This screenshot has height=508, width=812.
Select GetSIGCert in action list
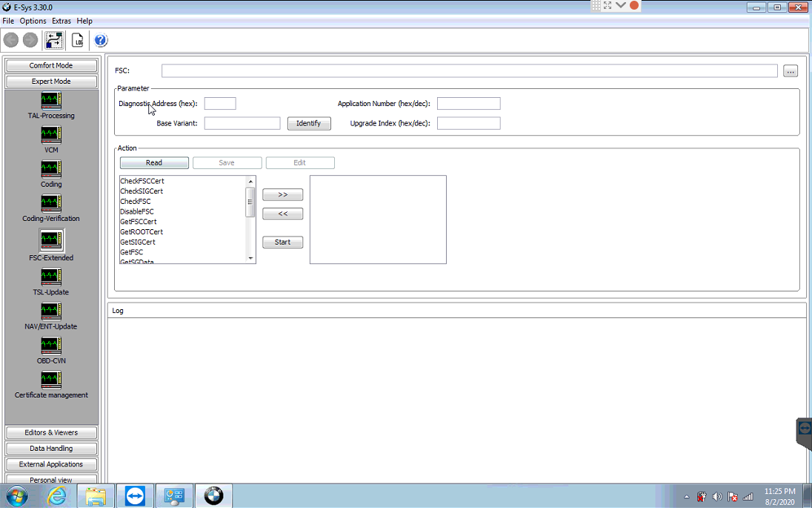(x=138, y=242)
